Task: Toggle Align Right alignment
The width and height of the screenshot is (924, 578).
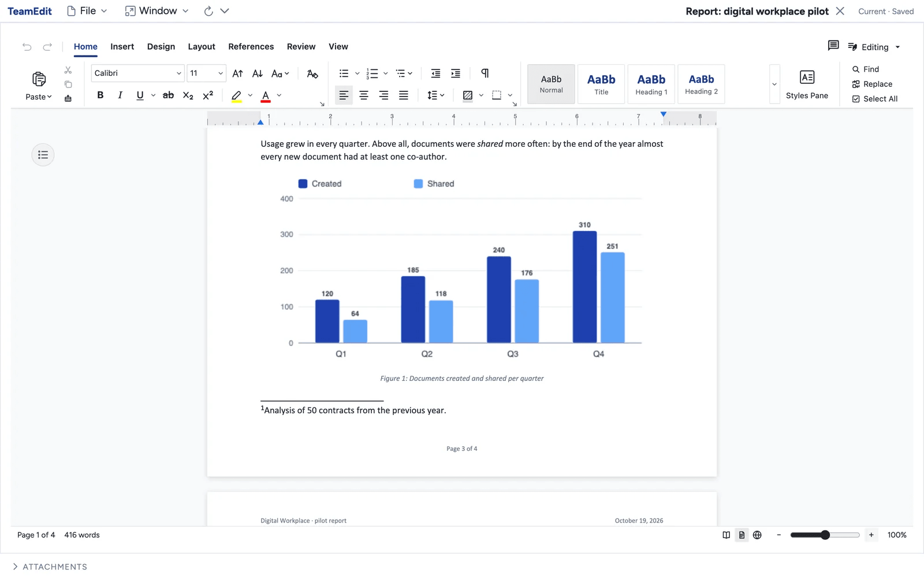Action: (x=383, y=95)
